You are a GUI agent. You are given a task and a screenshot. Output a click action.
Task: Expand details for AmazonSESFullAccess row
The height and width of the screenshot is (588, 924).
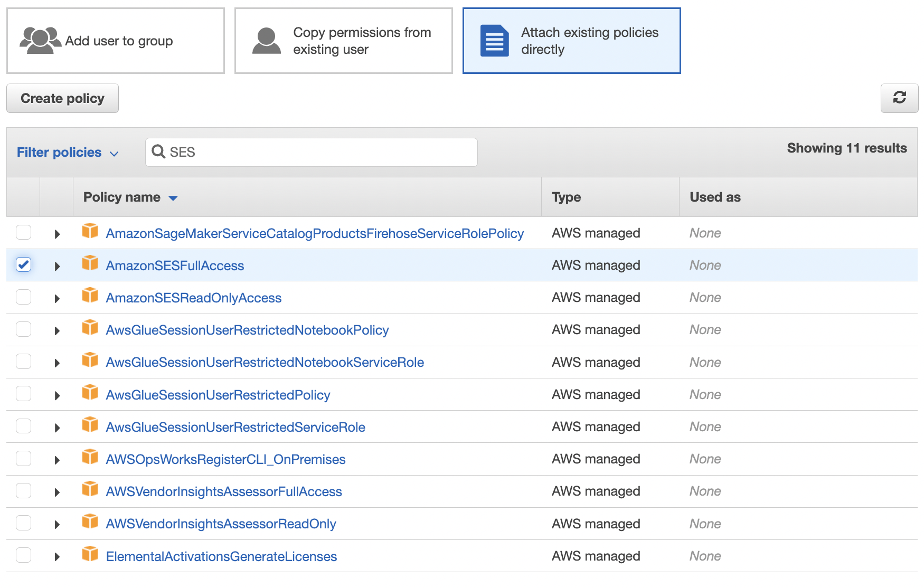click(x=57, y=266)
